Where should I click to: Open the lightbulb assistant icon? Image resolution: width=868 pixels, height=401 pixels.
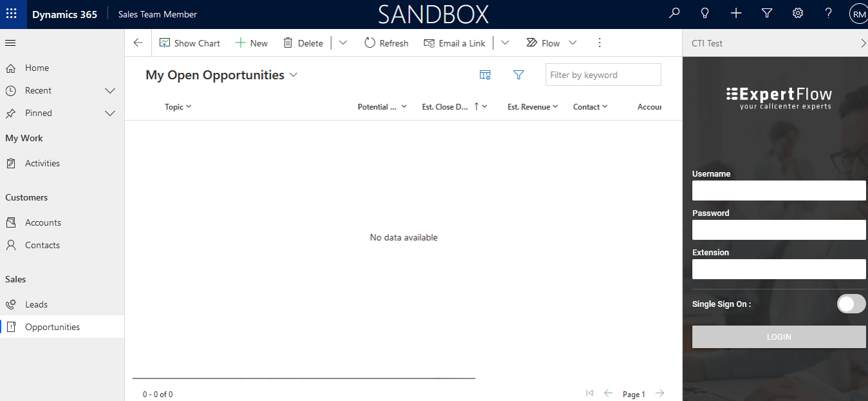pos(705,14)
